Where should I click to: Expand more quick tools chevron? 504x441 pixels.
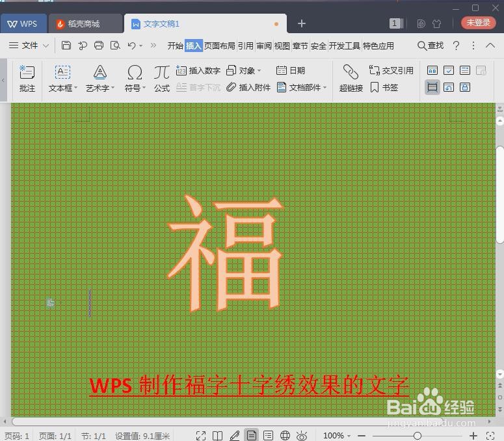point(153,46)
